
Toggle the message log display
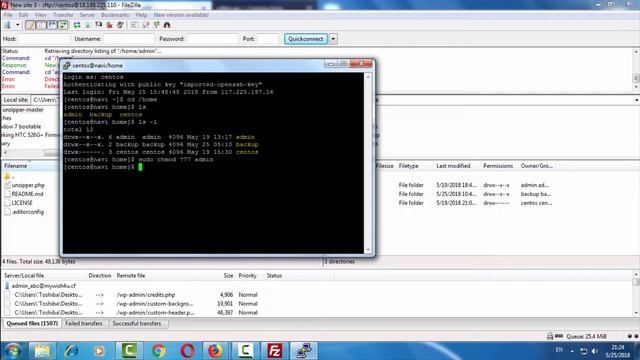[x=30, y=25]
